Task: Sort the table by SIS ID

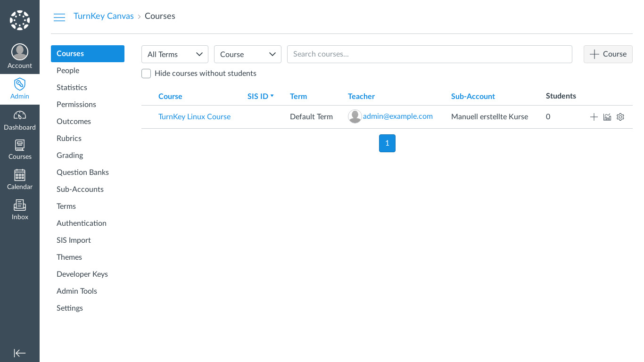Action: [258, 96]
